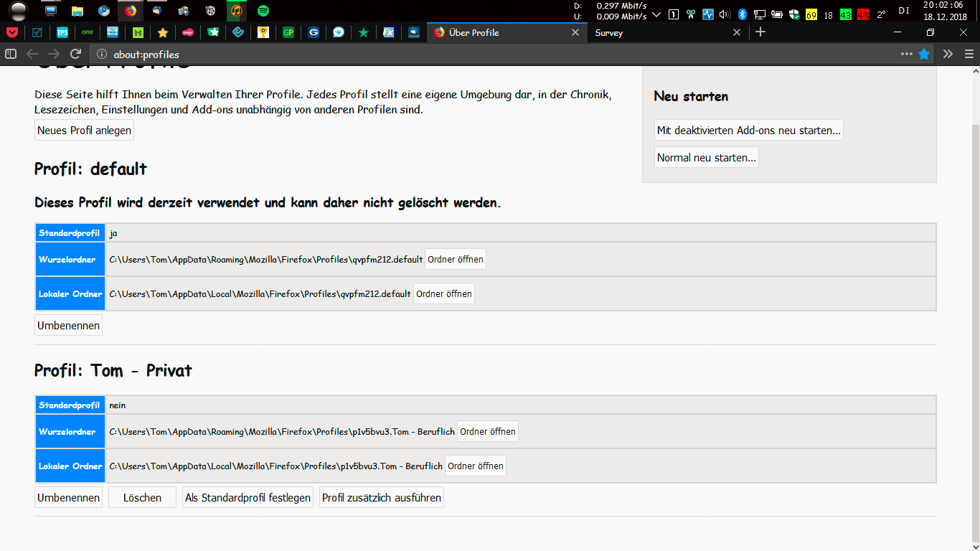This screenshot has width=980, height=551.
Task: Click the site information icon in address bar
Action: [102, 55]
